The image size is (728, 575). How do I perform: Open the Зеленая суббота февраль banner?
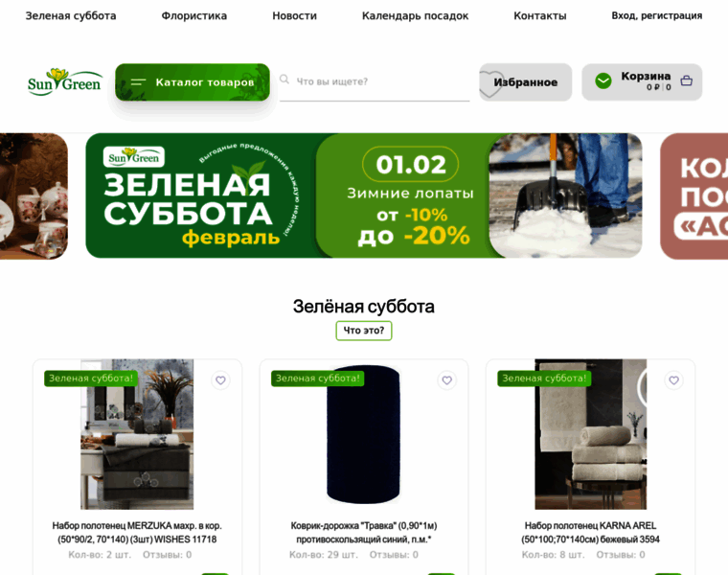coord(364,195)
